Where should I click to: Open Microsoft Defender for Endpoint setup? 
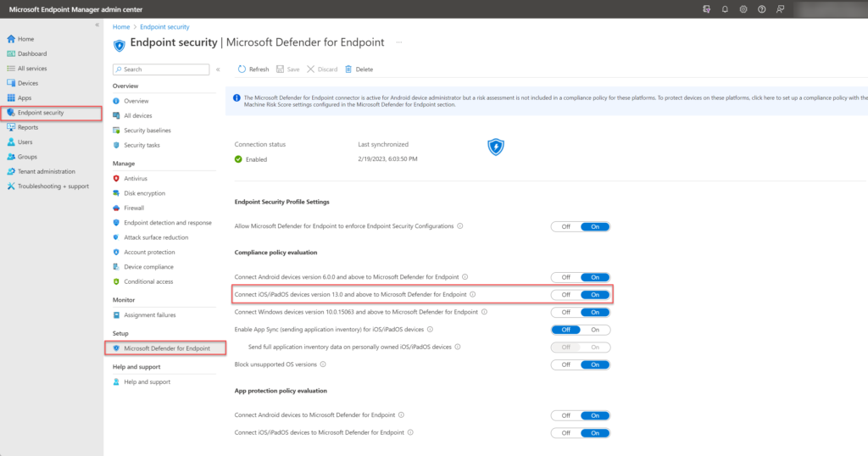(x=165, y=348)
